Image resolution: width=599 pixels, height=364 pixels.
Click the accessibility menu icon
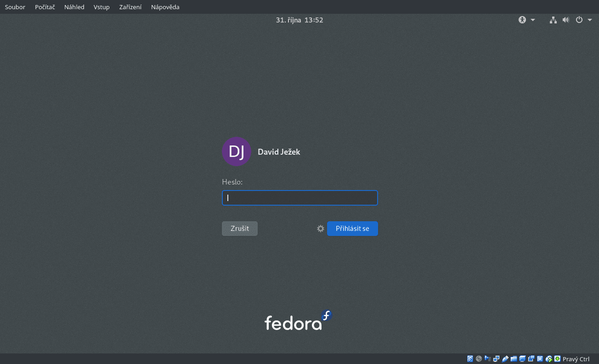pyautogui.click(x=522, y=20)
